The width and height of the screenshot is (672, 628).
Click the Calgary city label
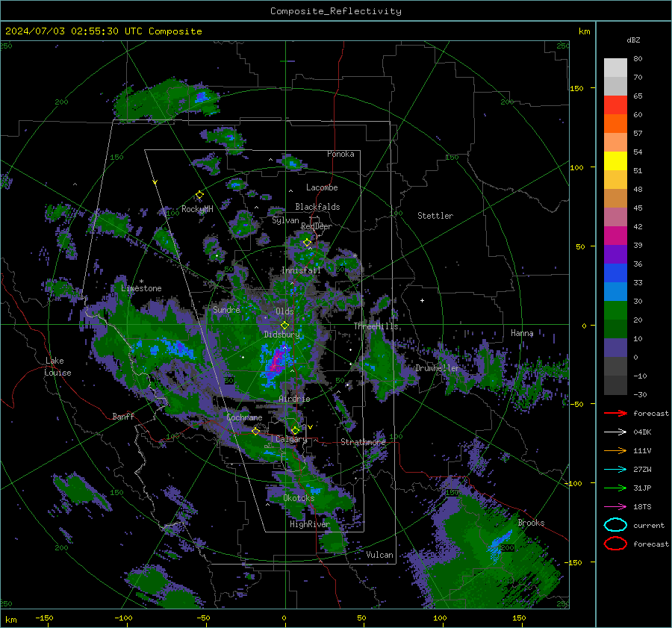click(291, 439)
